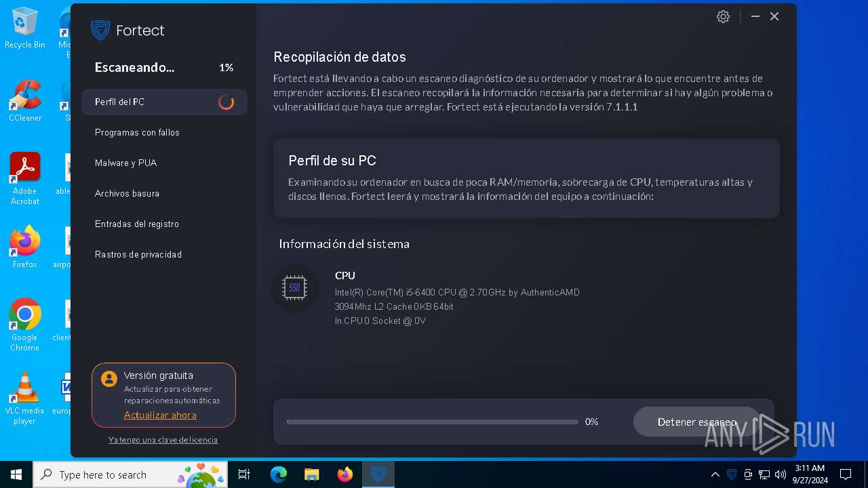Click Recopilación de datos heading
Screen dimensions: 868x488
tap(340, 57)
